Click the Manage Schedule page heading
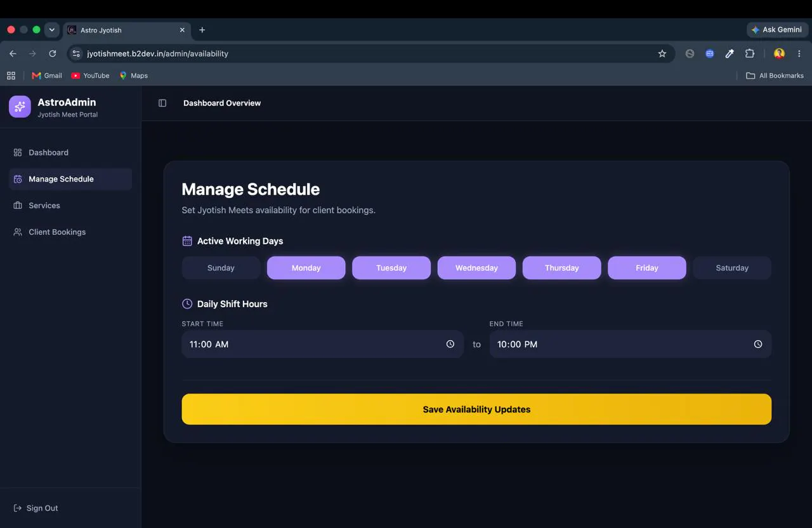 click(251, 189)
